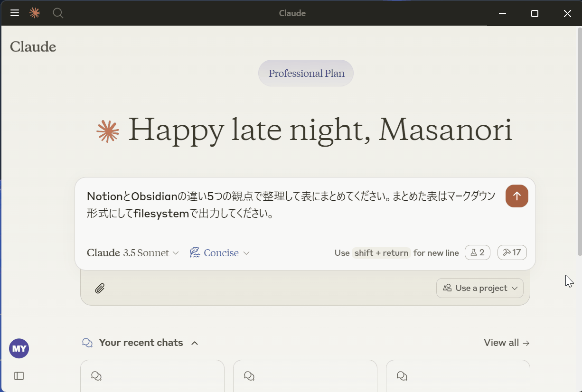Open the second recent chat card
582x392 pixels.
coord(305,376)
